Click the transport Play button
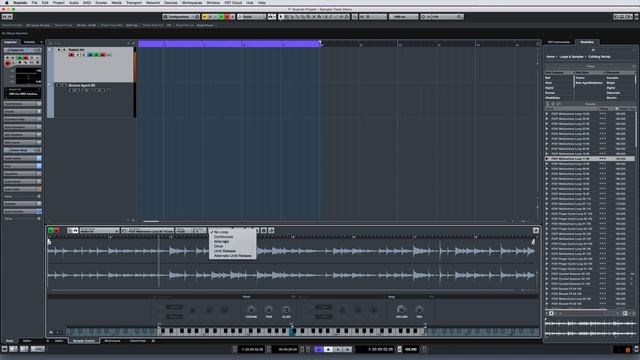 tap(338, 349)
